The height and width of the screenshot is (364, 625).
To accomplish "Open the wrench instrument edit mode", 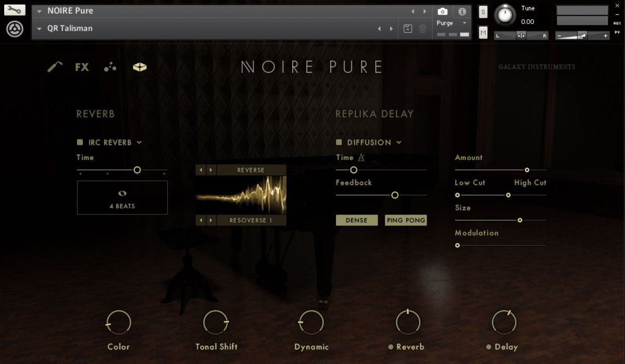I will (x=15, y=10).
